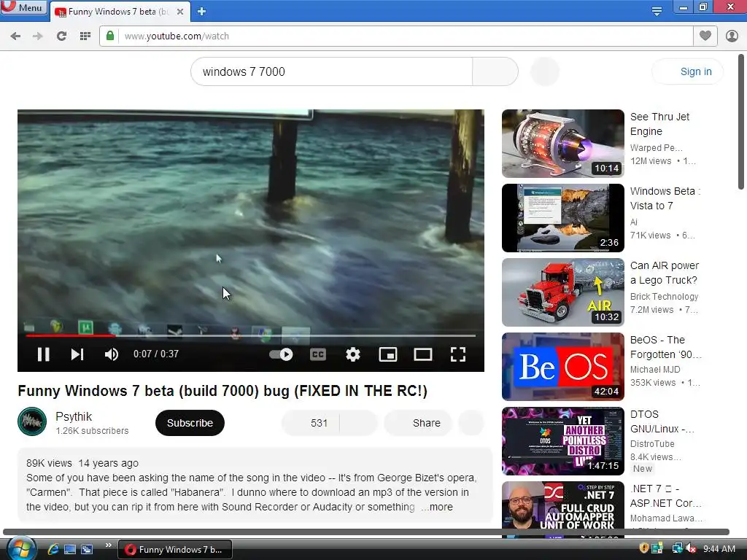Bookmark the page with the heart icon

pyautogui.click(x=705, y=36)
